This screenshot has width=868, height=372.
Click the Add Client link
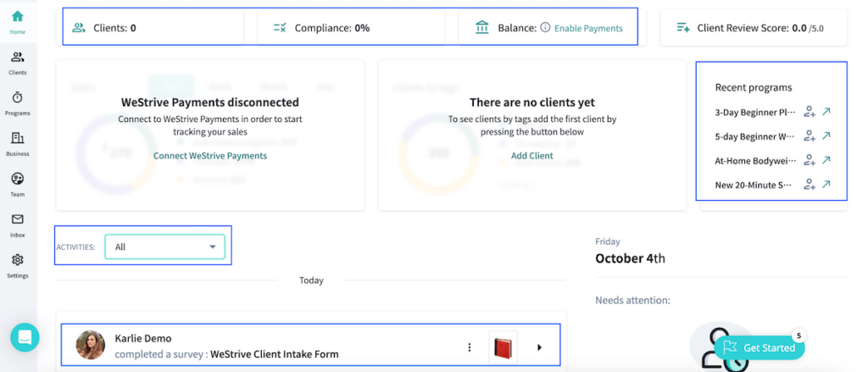coord(531,156)
